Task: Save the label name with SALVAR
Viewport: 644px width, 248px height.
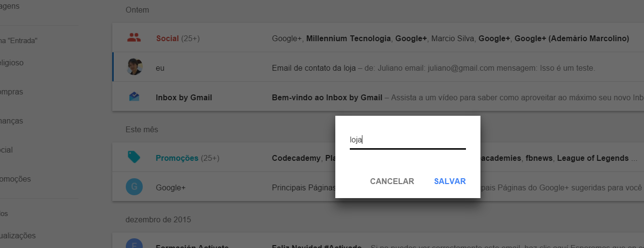Action: tap(450, 182)
